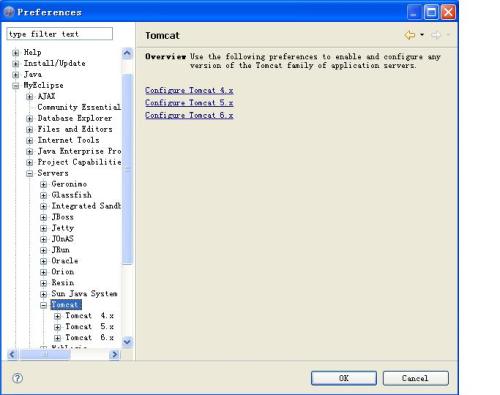Select the Java tree item
500x395 pixels.
(32, 74)
